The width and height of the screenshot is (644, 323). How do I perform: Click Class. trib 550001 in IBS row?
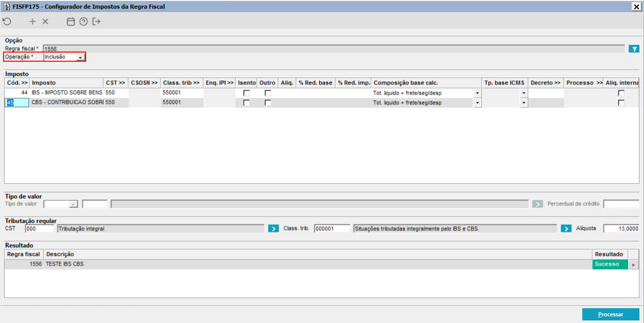pos(182,93)
